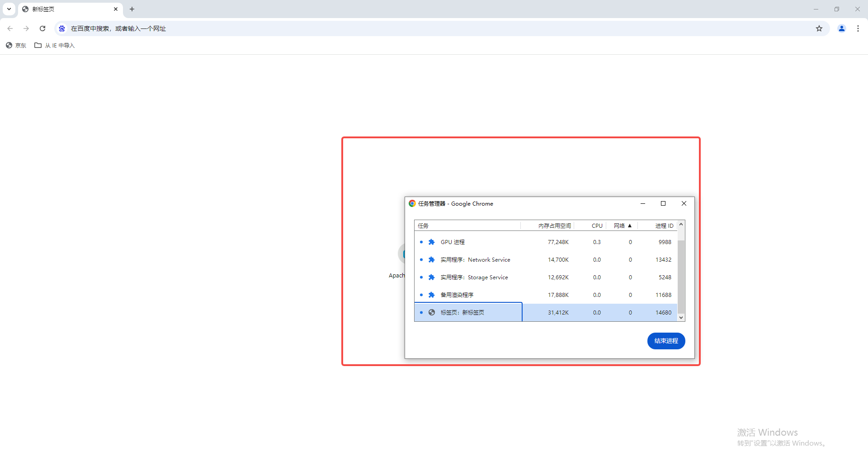Click the task list scroll down arrow
Image resolution: width=868 pixels, height=470 pixels.
681,318
